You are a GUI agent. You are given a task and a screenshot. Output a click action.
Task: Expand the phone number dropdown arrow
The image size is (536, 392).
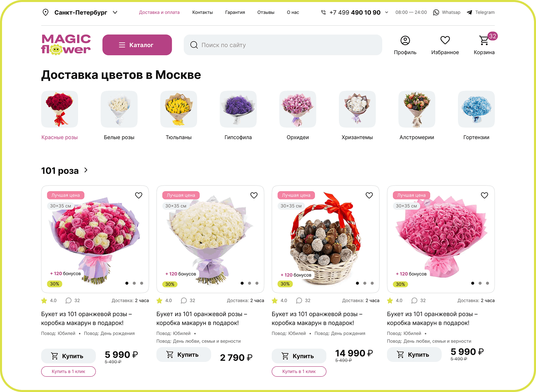coord(387,13)
